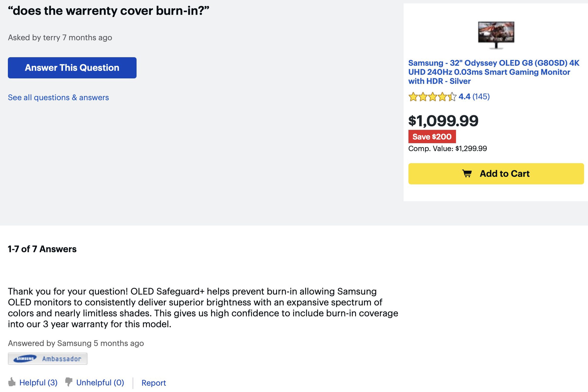
Task: Mark Samsung's answer as Helpful
Action: (x=39, y=382)
